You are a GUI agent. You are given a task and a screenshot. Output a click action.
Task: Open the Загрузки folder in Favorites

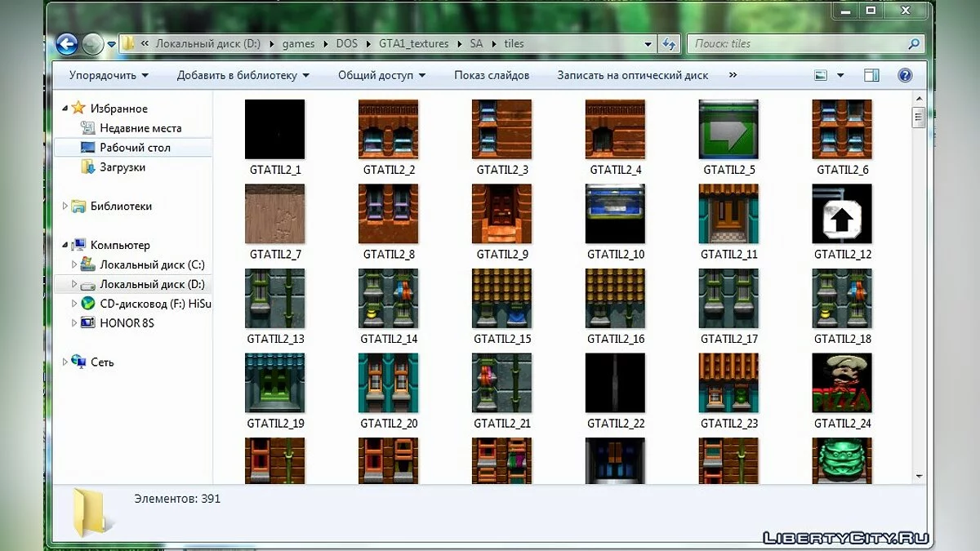122,167
